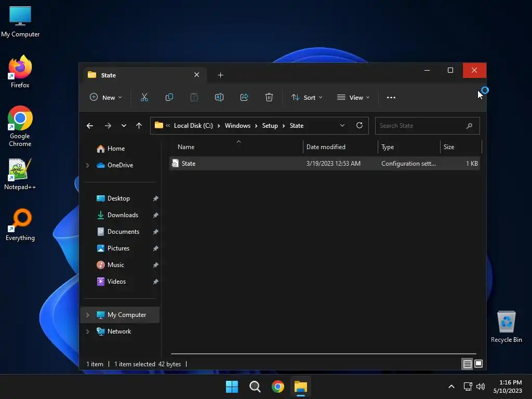Open Notepad++ desktop shortcut

coord(20,174)
